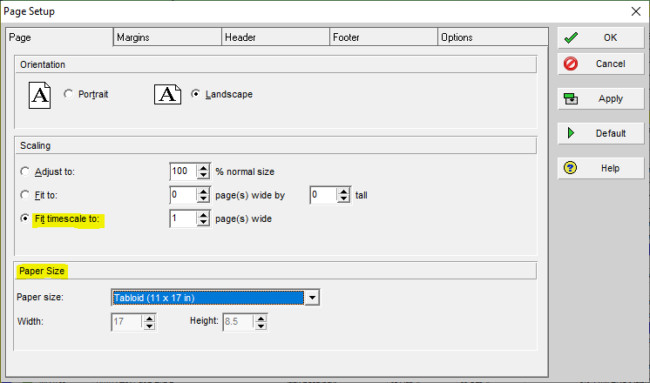Close the Page Setup dialog
This screenshot has height=383, width=650.
(x=636, y=11)
